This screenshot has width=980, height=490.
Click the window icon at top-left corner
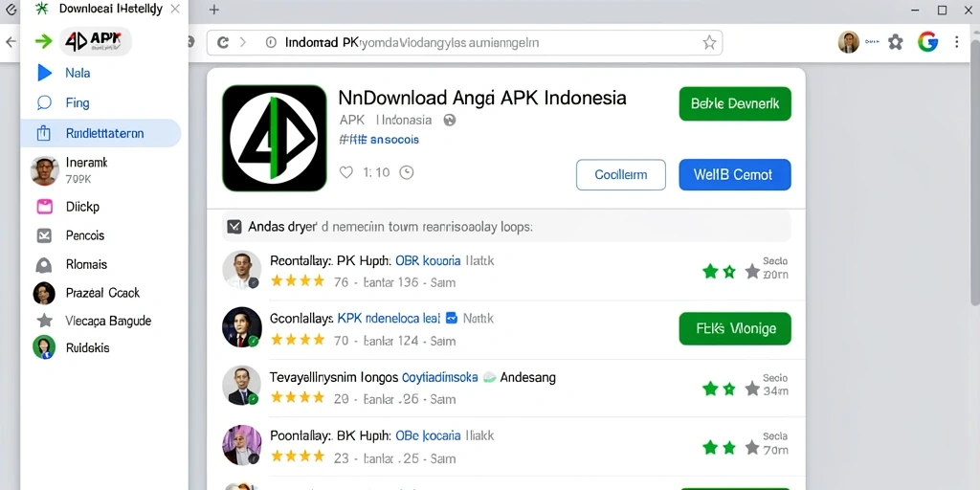pos(10,9)
